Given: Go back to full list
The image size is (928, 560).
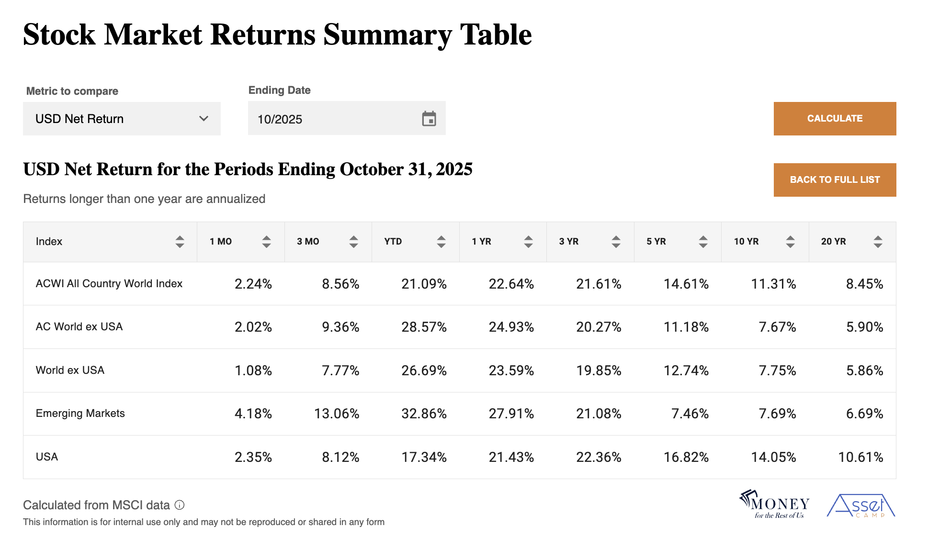Looking at the screenshot, I should [835, 180].
